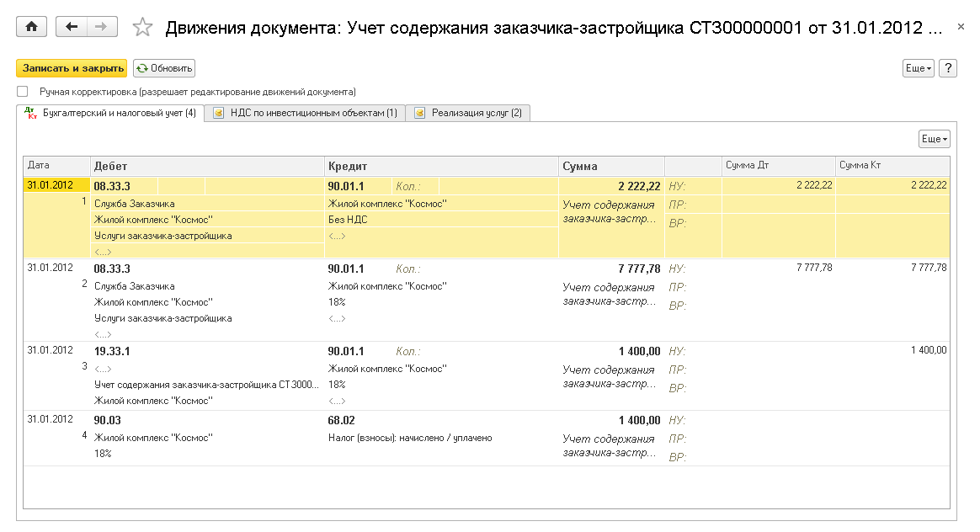Select Бухгалтерский и налоговый учет tab

pos(111,113)
